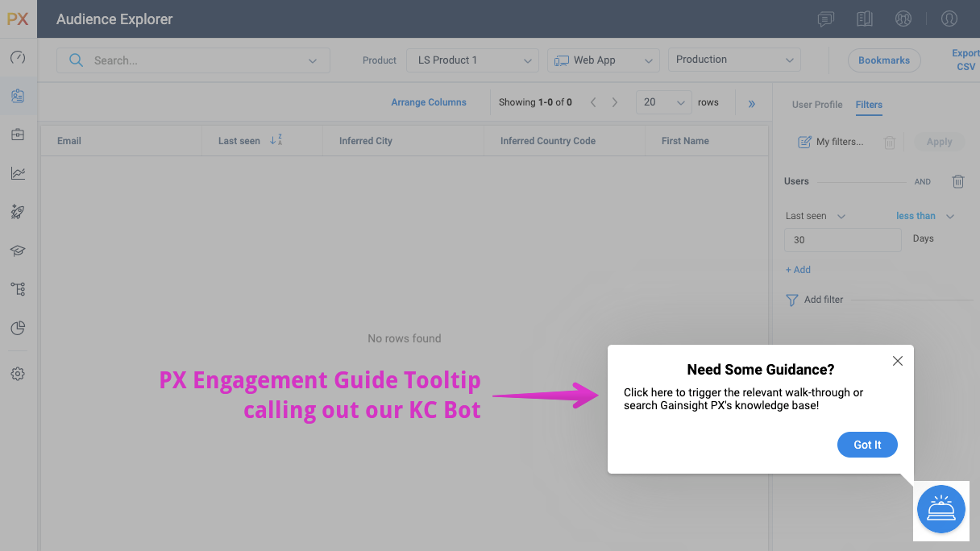Viewport: 980px width, 551px height.
Task: Open the pie chart sidebar icon
Action: (x=18, y=328)
